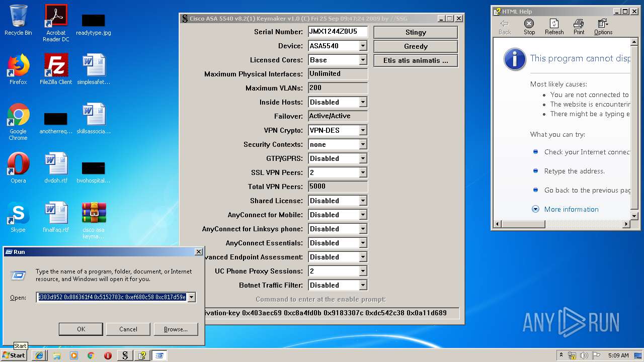The width and height of the screenshot is (644, 362).
Task: Open the Security Contexts dropdown
Action: coord(363,144)
